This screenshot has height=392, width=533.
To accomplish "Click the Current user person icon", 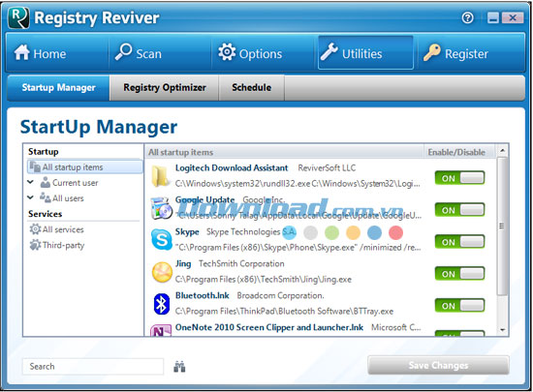I will pos(46,182).
